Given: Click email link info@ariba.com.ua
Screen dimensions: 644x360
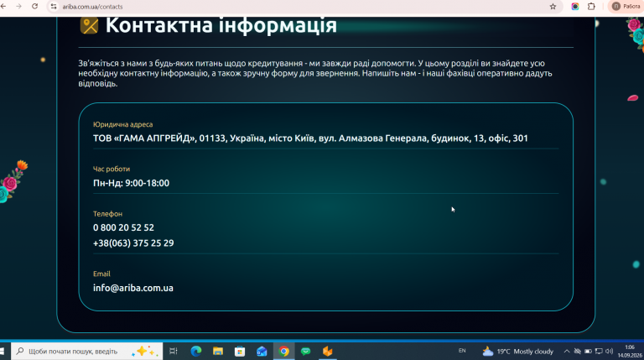Looking at the screenshot, I should click(x=133, y=288).
